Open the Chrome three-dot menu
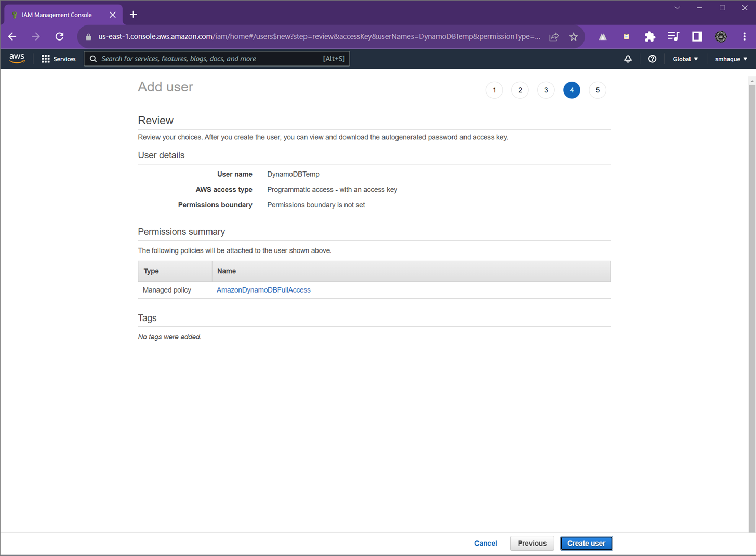 [744, 37]
